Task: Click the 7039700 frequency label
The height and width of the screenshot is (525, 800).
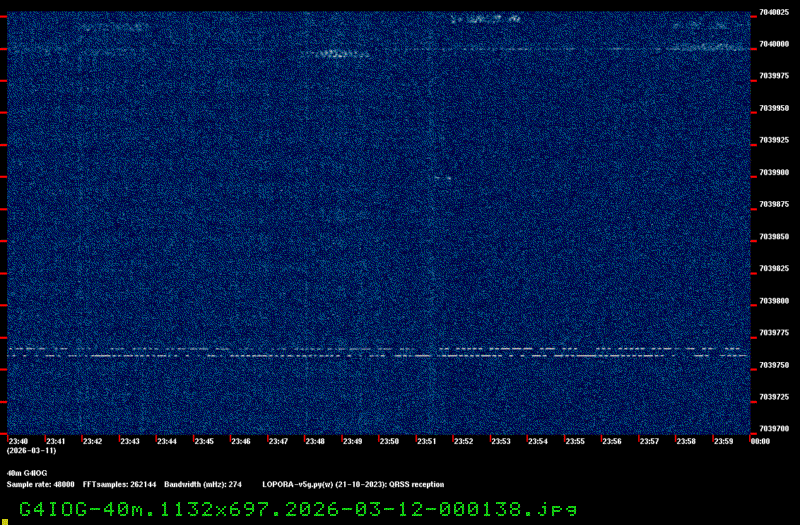Action: (x=774, y=429)
